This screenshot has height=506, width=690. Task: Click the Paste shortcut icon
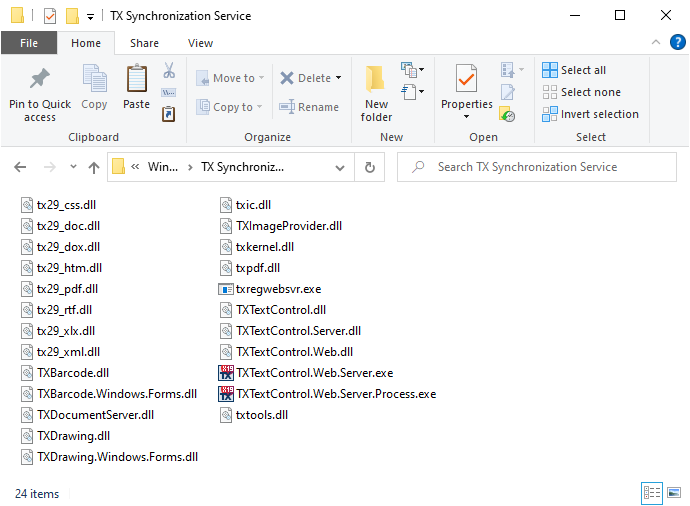(x=169, y=114)
